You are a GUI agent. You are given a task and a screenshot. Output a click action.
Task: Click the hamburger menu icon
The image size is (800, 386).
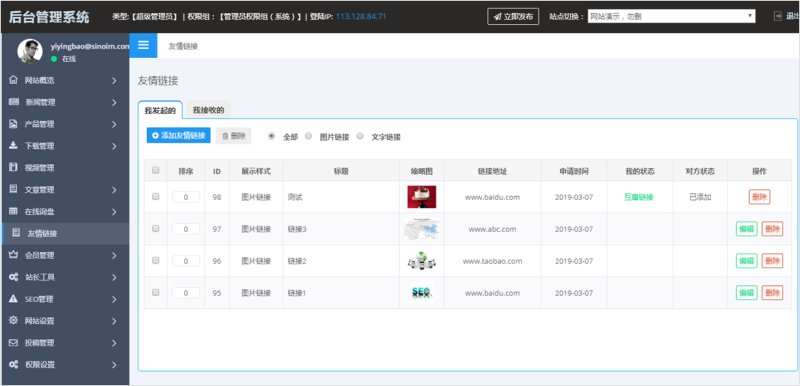click(x=143, y=45)
